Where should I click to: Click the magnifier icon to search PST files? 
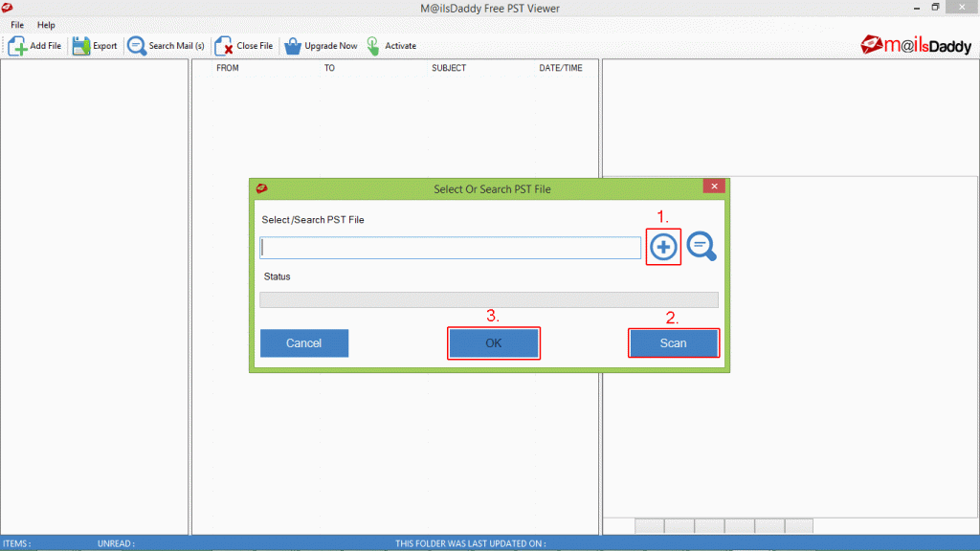pos(702,246)
